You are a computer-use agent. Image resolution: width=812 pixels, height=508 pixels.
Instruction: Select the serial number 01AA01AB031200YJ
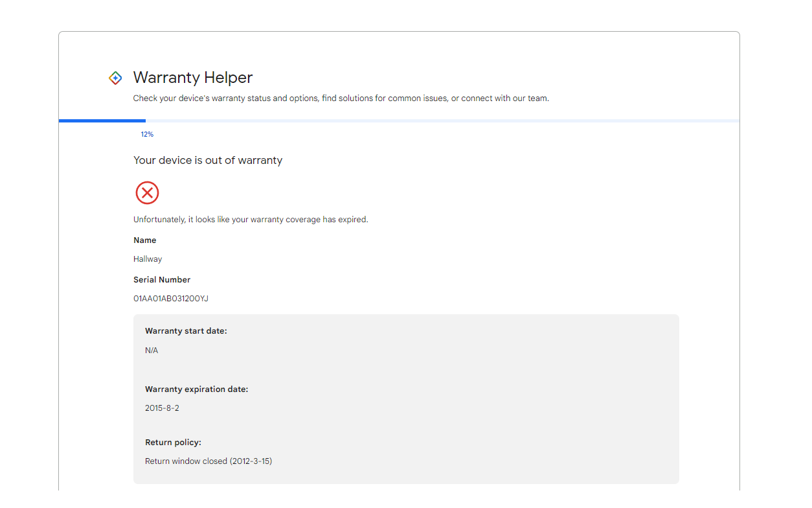[171, 299]
